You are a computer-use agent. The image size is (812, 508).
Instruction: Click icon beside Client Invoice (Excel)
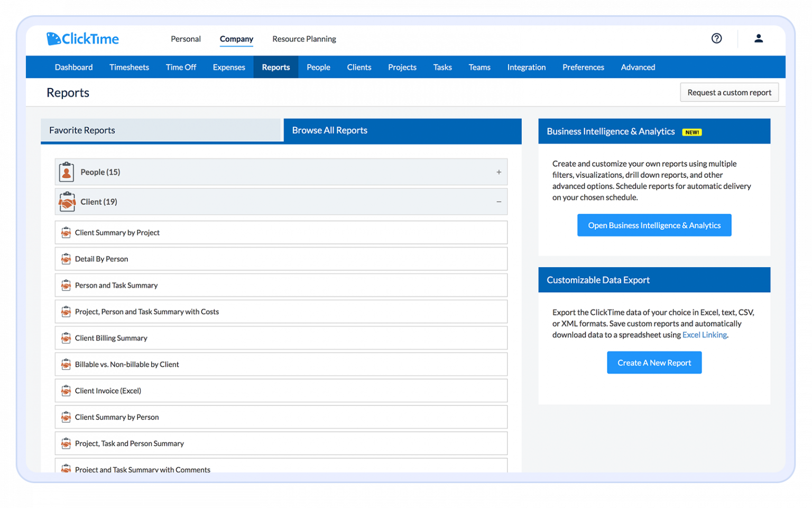pos(66,391)
